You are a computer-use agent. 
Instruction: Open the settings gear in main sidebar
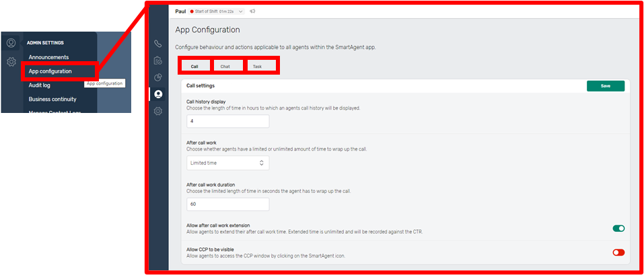[x=157, y=111]
